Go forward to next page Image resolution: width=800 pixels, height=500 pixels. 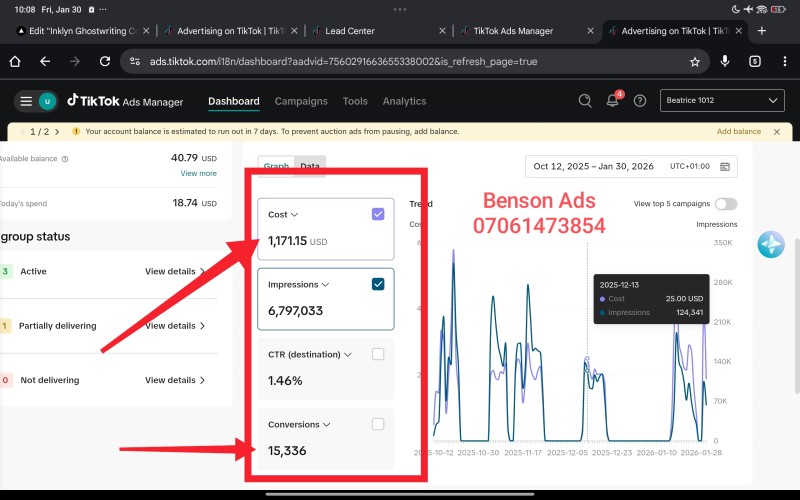click(75, 62)
